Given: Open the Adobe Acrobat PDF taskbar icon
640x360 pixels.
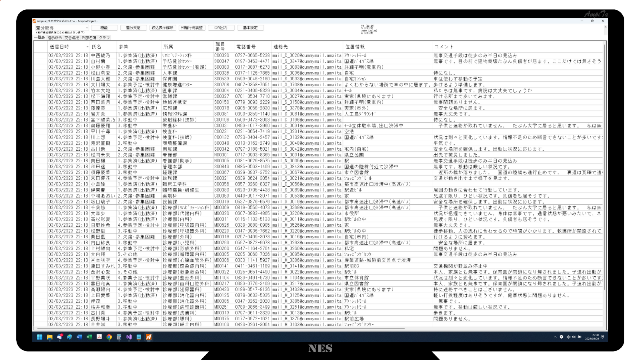Looking at the screenshot, I should click(x=99, y=337).
